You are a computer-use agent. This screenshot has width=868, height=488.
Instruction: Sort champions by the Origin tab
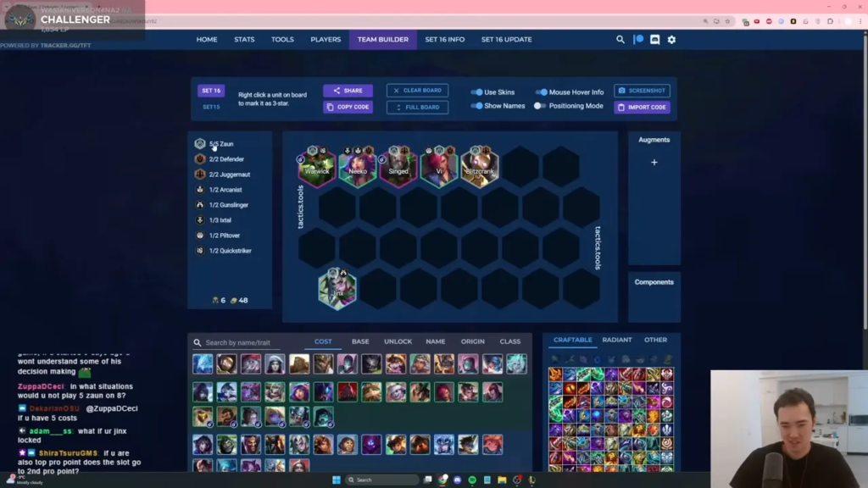[x=472, y=341]
